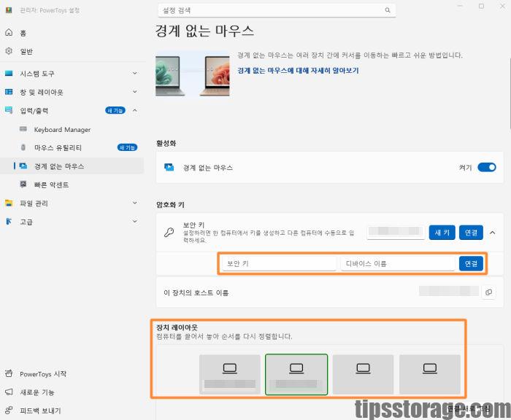511x420 pixels.
Task: Click the 설정 검색 search box
Action: click(277, 10)
